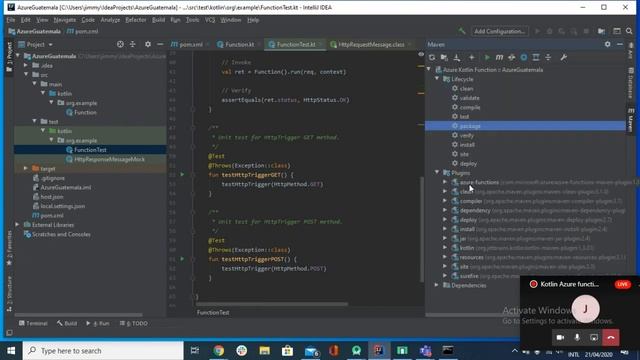
Task: Click the build hammer icon
Action: [462, 31]
